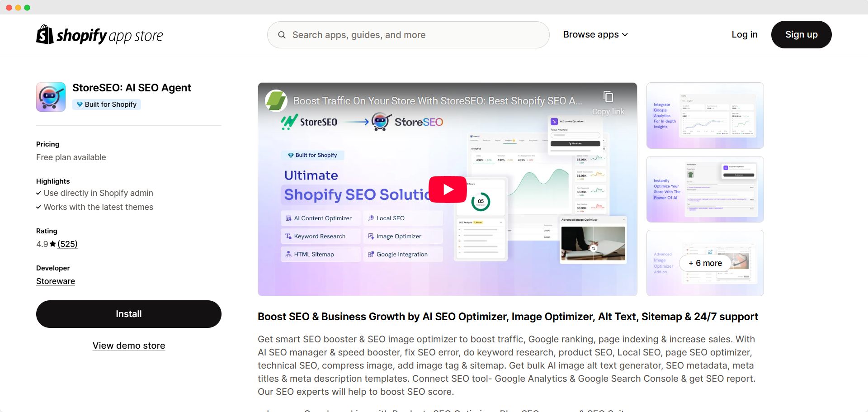Click the search magnifier icon
The height and width of the screenshot is (412, 868).
[282, 35]
